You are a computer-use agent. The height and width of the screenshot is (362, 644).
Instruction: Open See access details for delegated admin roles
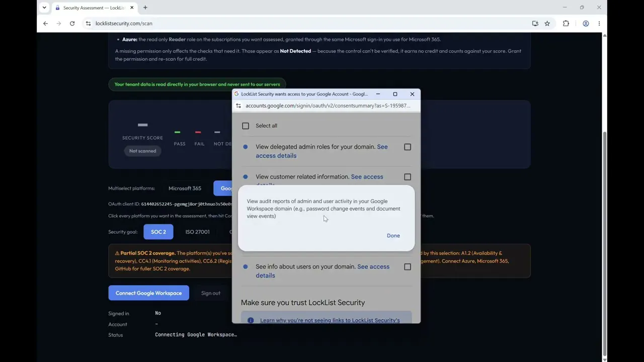tap(276, 156)
